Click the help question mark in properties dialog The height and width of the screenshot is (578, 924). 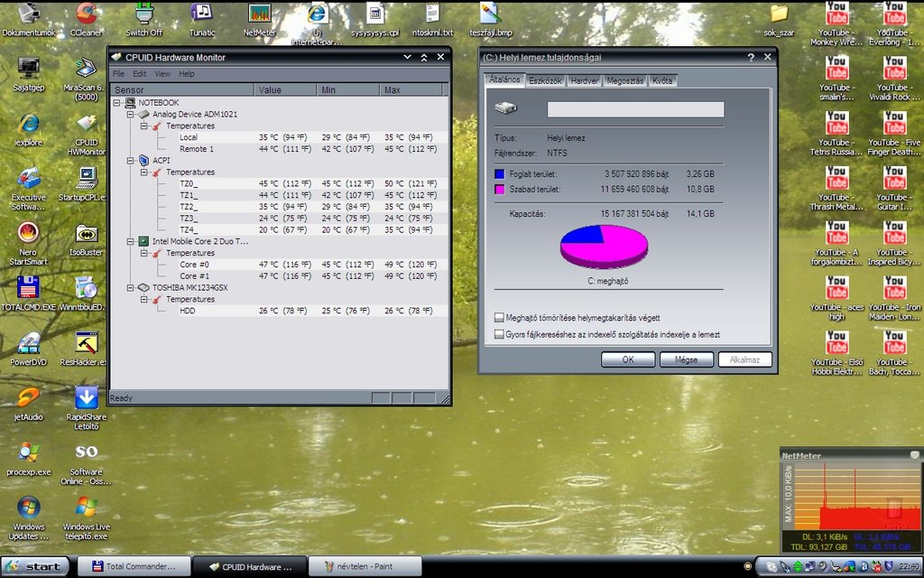click(751, 57)
